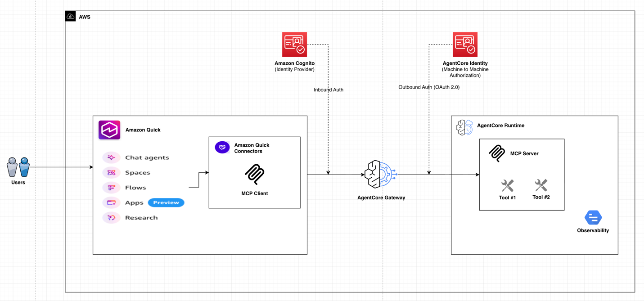Click the 'Tool #1' label
The width and height of the screenshot is (644, 301).
tap(508, 198)
